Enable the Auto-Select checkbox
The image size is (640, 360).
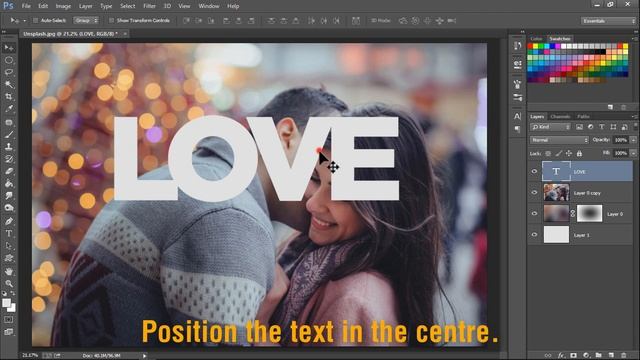(36, 20)
